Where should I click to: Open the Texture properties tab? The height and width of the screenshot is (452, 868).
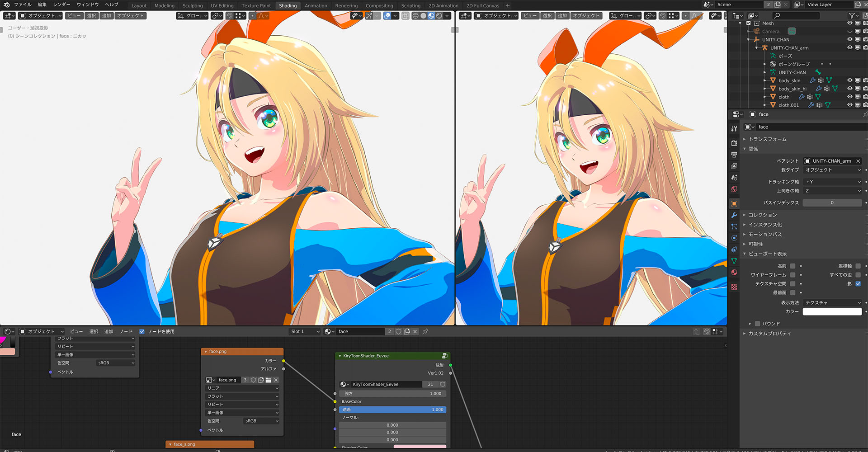click(734, 287)
